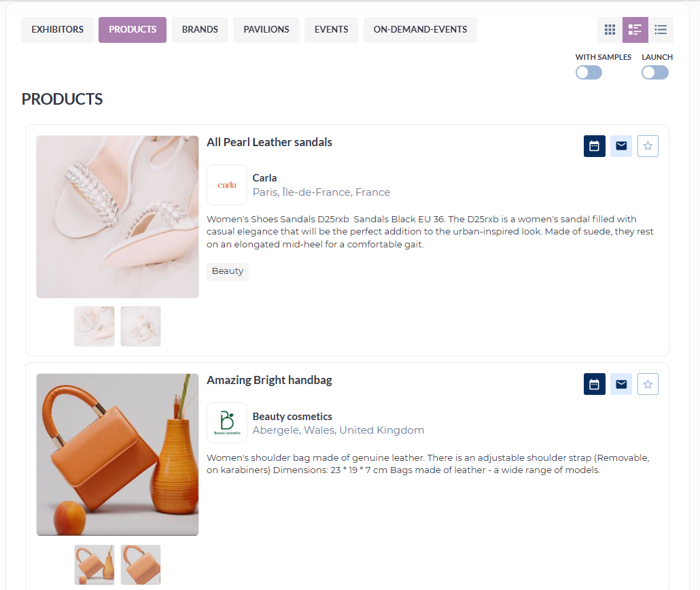Go to the Pavilions tab

click(266, 30)
